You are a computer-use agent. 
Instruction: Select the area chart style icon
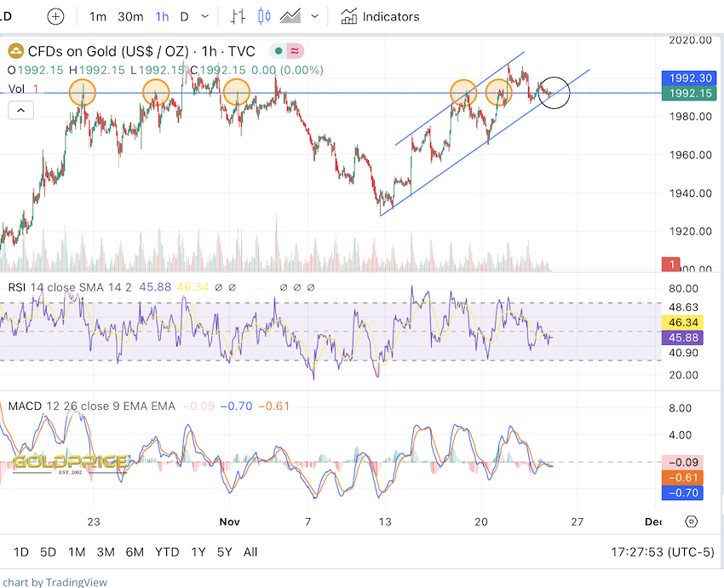coord(290,16)
